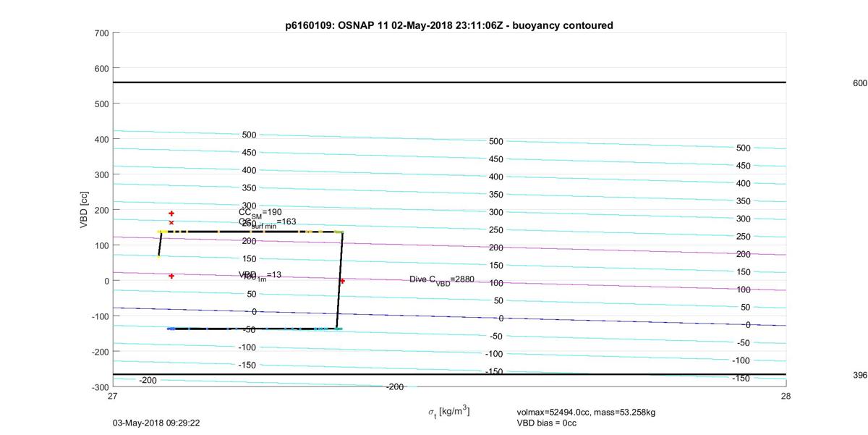Image resolution: width=868 pixels, height=435 pixels.
Task: Click the red plus marker on the right vertical dive line
Action: pos(342,281)
